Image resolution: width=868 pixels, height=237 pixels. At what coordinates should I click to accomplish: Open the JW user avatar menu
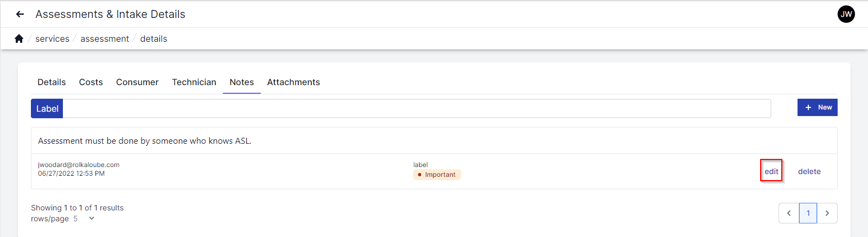(846, 14)
